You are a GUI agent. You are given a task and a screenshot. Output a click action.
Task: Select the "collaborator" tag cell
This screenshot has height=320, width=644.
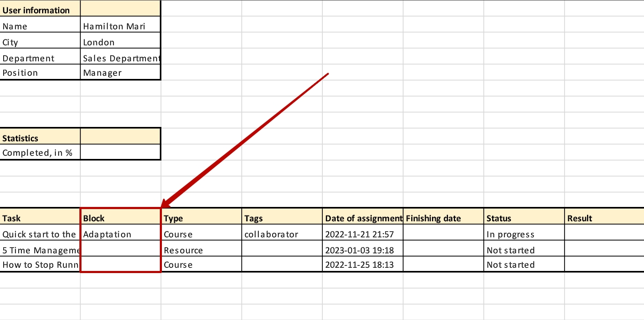[282, 233]
